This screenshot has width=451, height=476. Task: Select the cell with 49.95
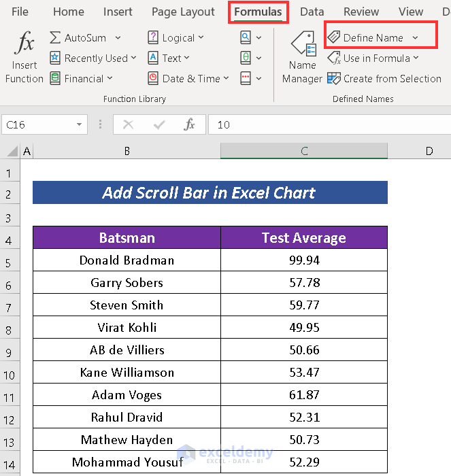(x=304, y=328)
